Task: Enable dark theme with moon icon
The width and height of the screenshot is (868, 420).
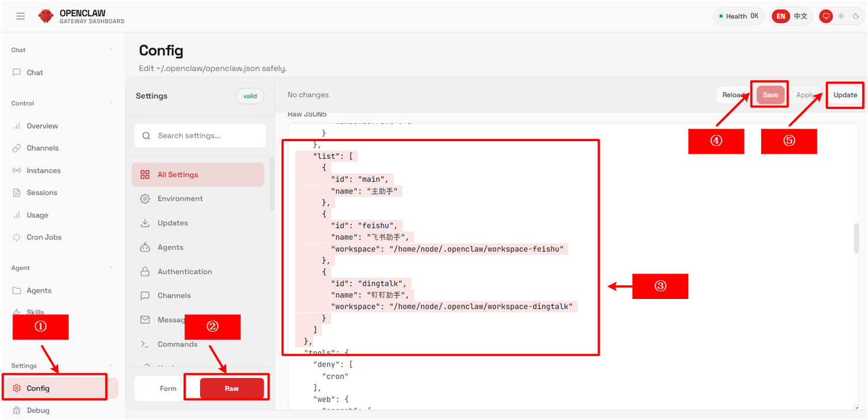Action: pos(856,16)
